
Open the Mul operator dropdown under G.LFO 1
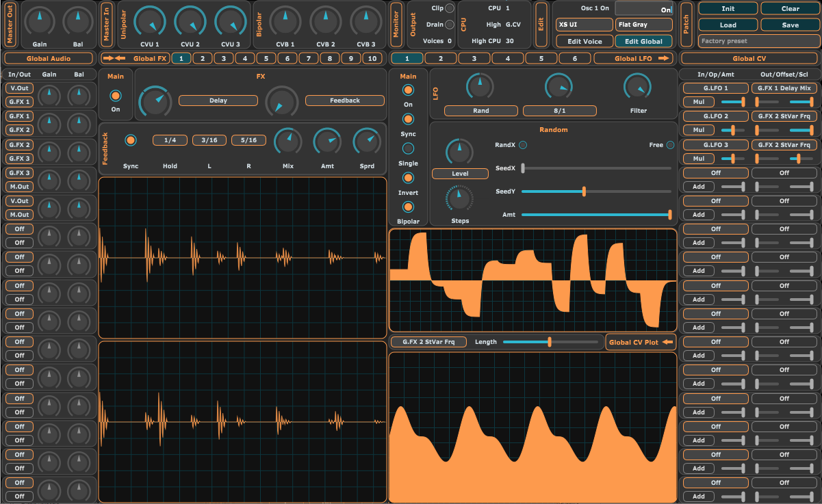tap(699, 101)
